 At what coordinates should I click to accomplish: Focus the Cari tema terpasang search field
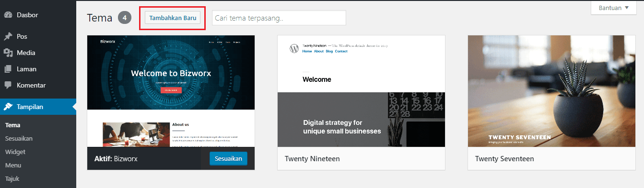(279, 18)
